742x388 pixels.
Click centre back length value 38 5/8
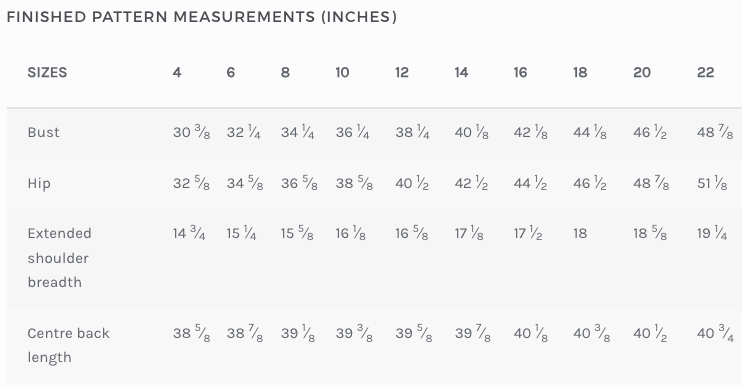[x=191, y=333]
